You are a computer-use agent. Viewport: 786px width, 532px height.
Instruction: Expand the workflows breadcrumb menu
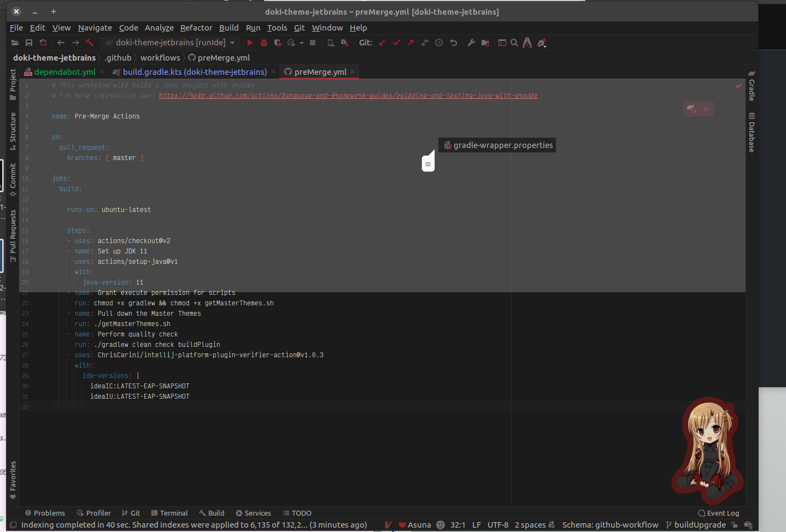coord(160,57)
